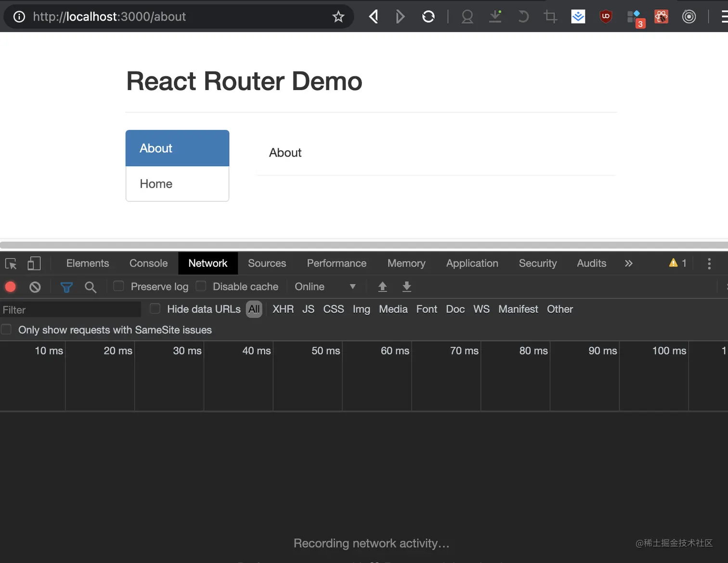Click the React Router Demo heading
Screen dimensions: 728x563
(244, 81)
